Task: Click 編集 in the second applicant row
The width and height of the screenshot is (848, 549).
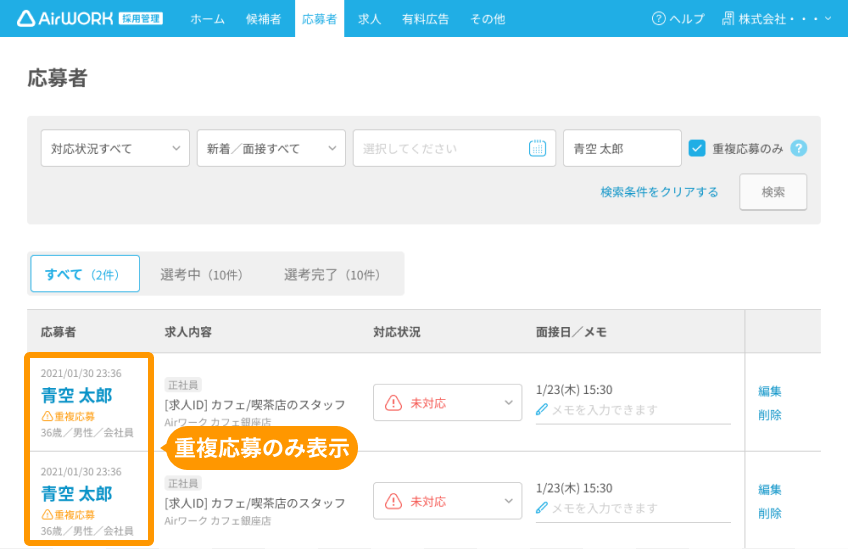Action: [770, 490]
